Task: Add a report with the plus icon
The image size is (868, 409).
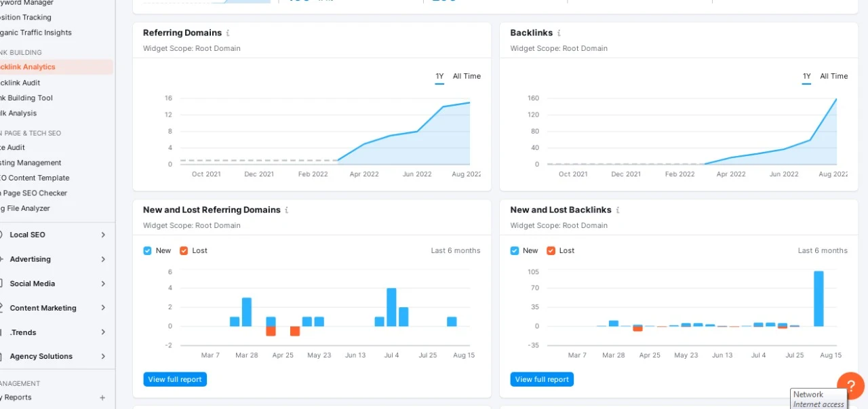Action: click(102, 397)
